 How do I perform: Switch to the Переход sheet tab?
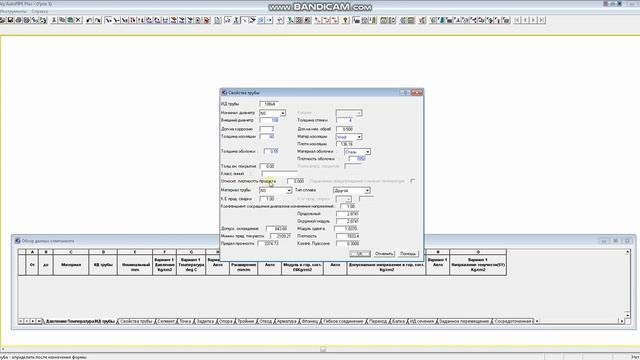tap(378, 321)
